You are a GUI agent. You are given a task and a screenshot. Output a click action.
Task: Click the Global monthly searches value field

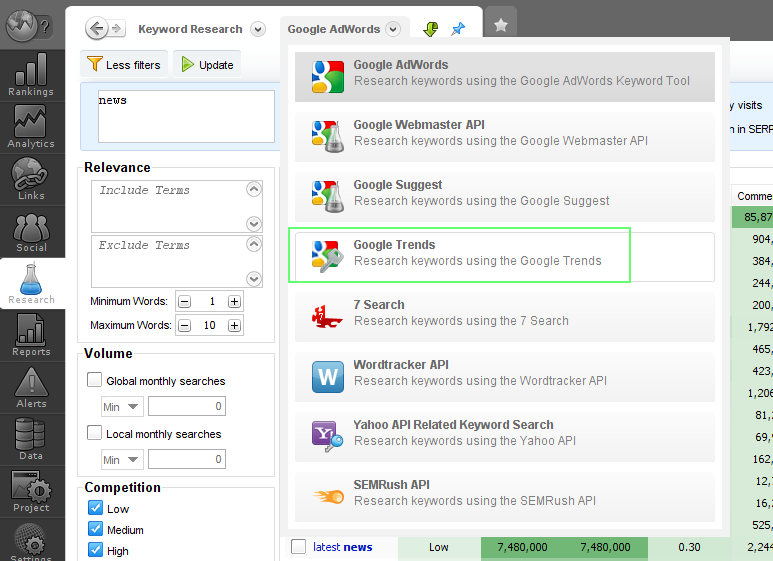[x=187, y=406]
